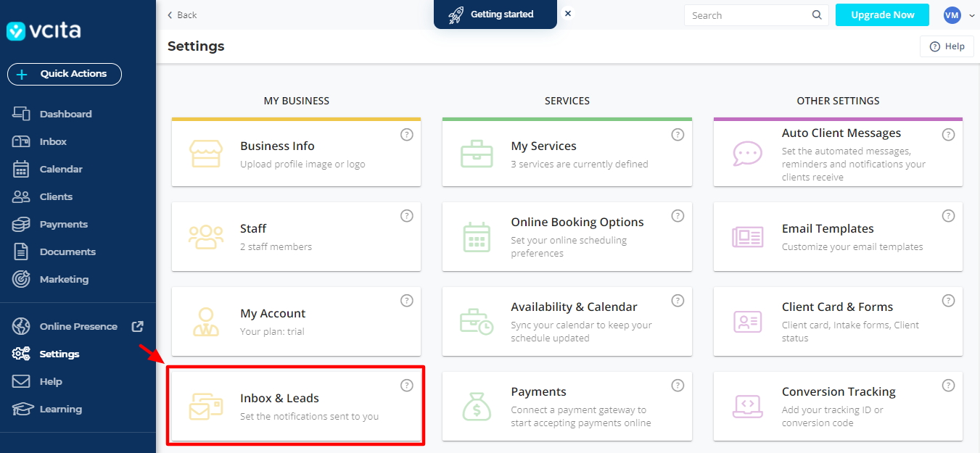This screenshot has width=980, height=453.
Task: Open the Getting started banner
Action: point(495,14)
